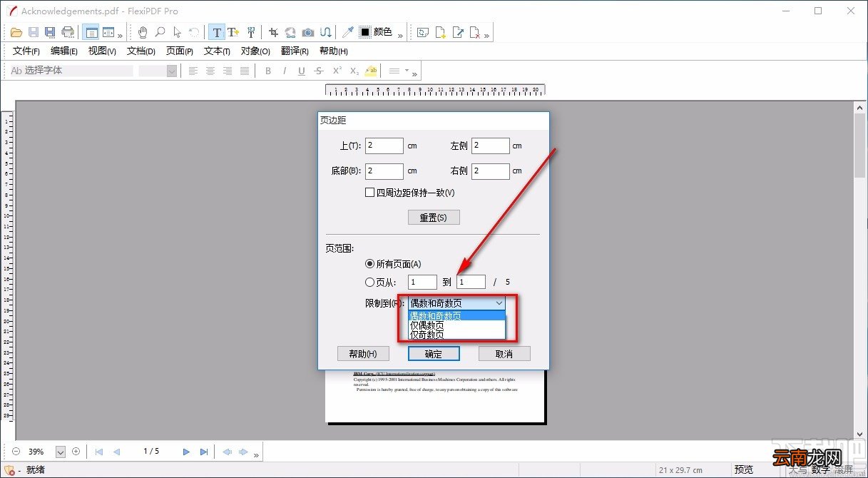
Task: Click the Zoom in plus icon
Action: pyautogui.click(x=76, y=452)
